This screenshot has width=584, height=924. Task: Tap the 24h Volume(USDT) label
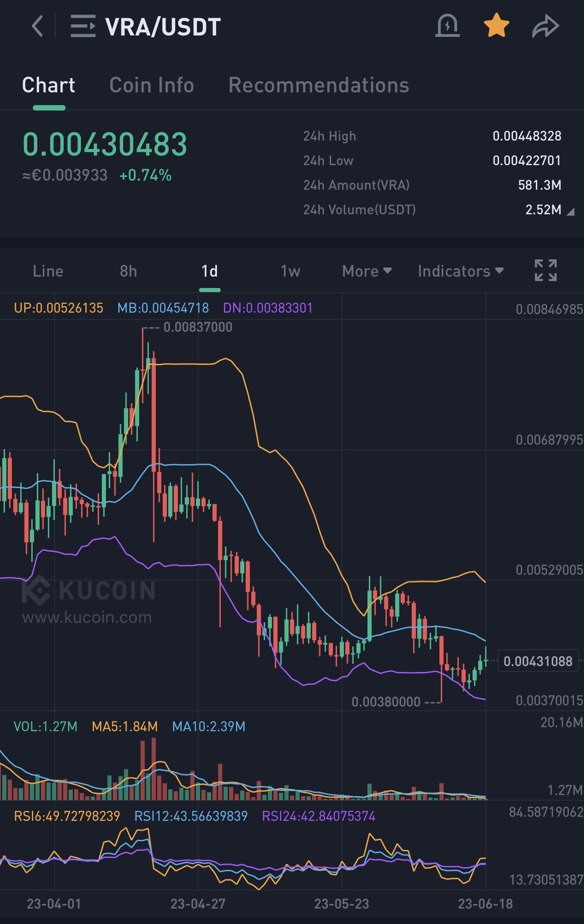click(x=359, y=210)
